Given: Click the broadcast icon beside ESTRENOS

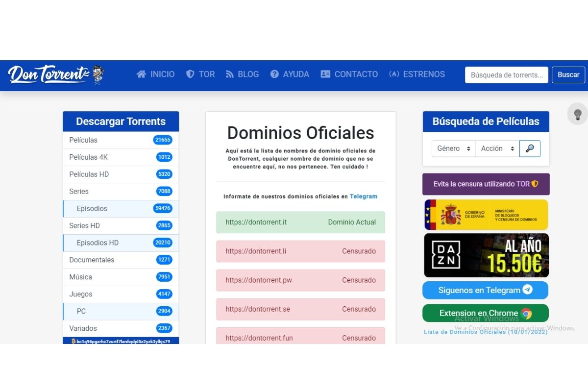Looking at the screenshot, I should [394, 74].
